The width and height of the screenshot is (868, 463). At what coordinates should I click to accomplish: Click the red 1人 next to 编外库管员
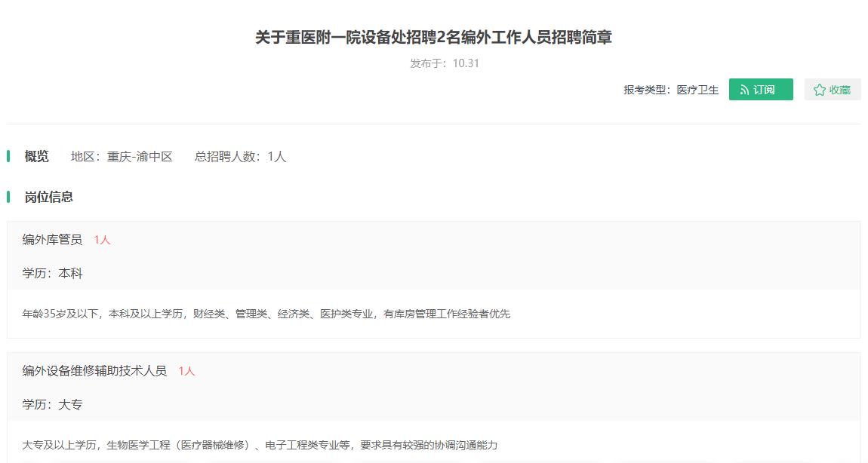103,240
